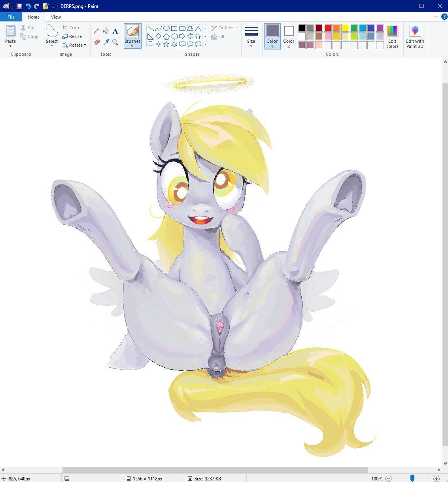Select the Pentagon shape

[x=166, y=36]
